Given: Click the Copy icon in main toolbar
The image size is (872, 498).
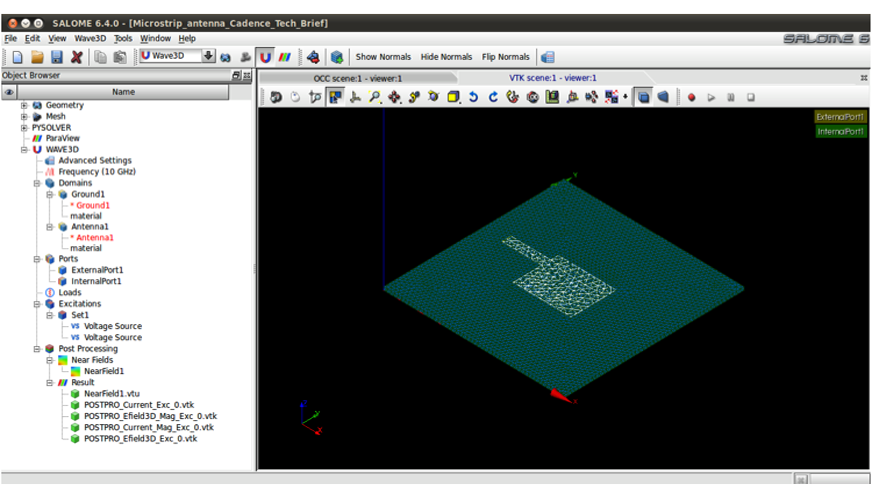Looking at the screenshot, I should [100, 57].
